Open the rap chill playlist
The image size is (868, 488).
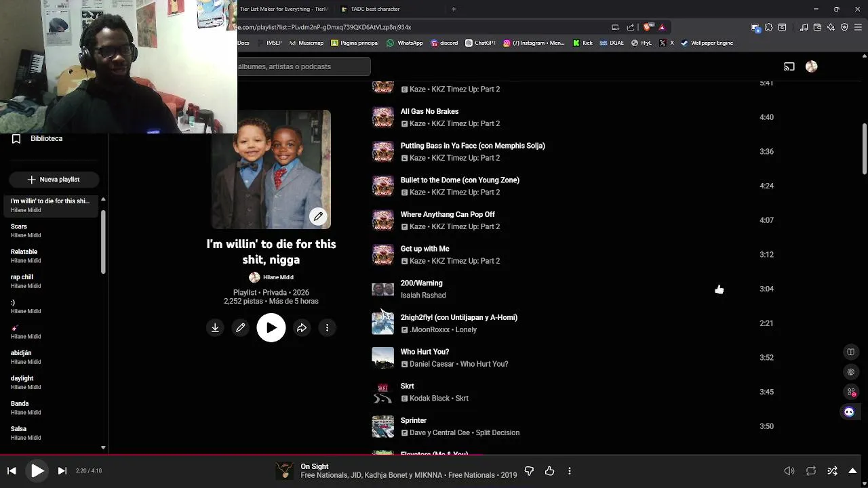point(51,281)
